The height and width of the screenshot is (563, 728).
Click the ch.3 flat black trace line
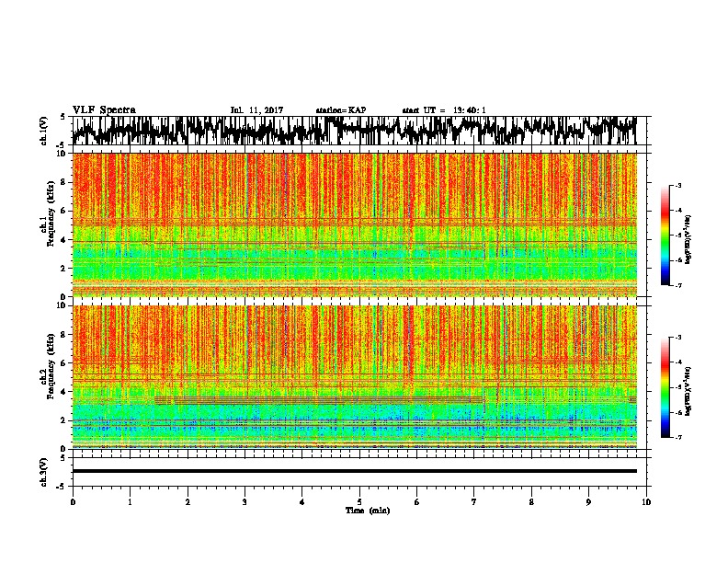click(354, 471)
